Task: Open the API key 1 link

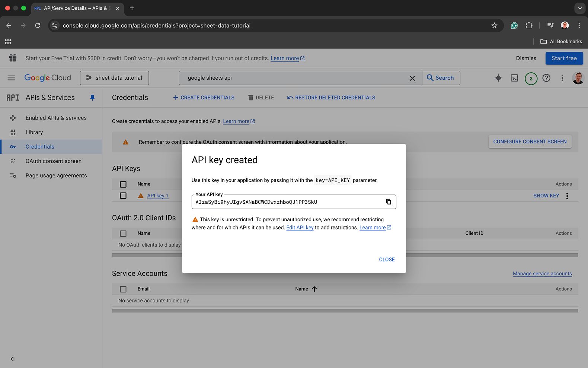Action: [x=157, y=196]
